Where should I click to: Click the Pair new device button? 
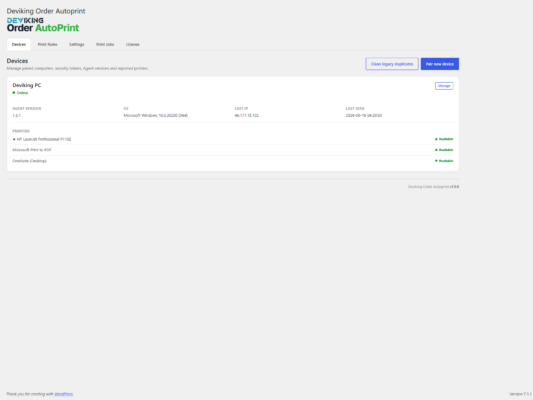(440, 64)
